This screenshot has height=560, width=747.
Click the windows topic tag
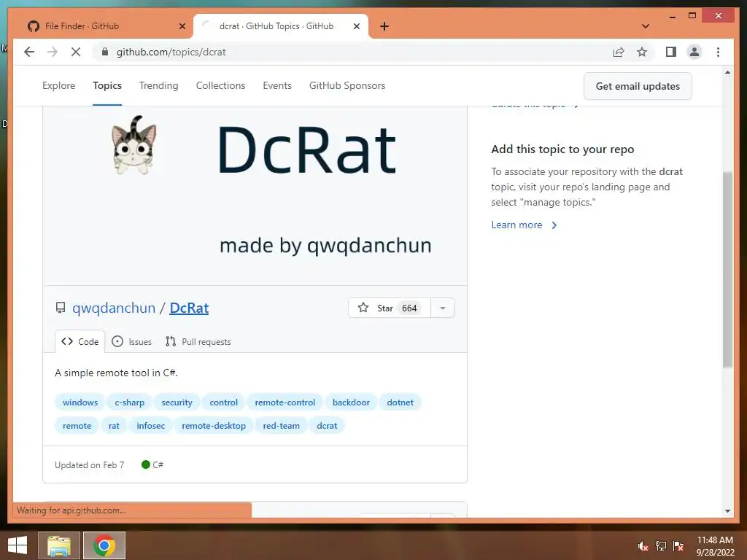(80, 402)
